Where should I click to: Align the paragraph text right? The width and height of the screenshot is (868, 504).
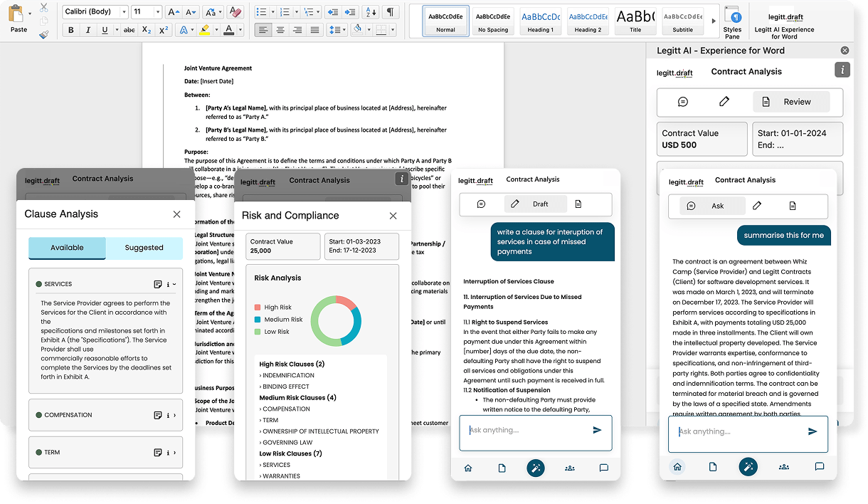pyautogui.click(x=297, y=30)
